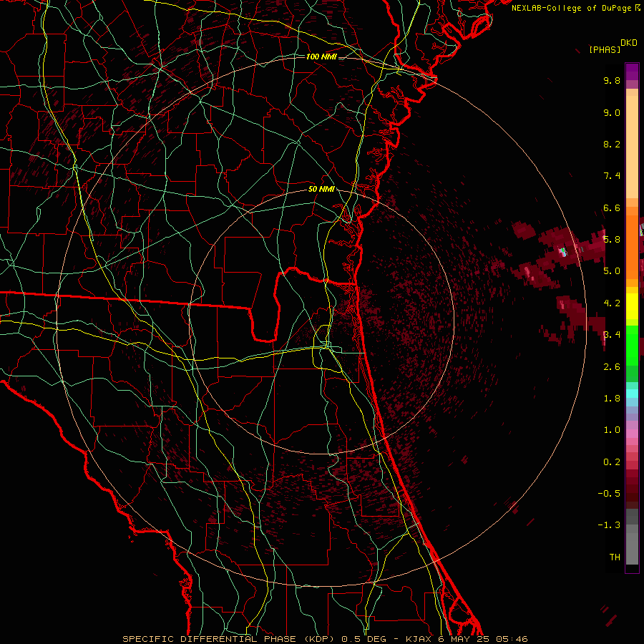Click the NEXLAB-College of DuPage watermark text
The width and height of the screenshot is (644, 644).
pyautogui.click(x=573, y=8)
